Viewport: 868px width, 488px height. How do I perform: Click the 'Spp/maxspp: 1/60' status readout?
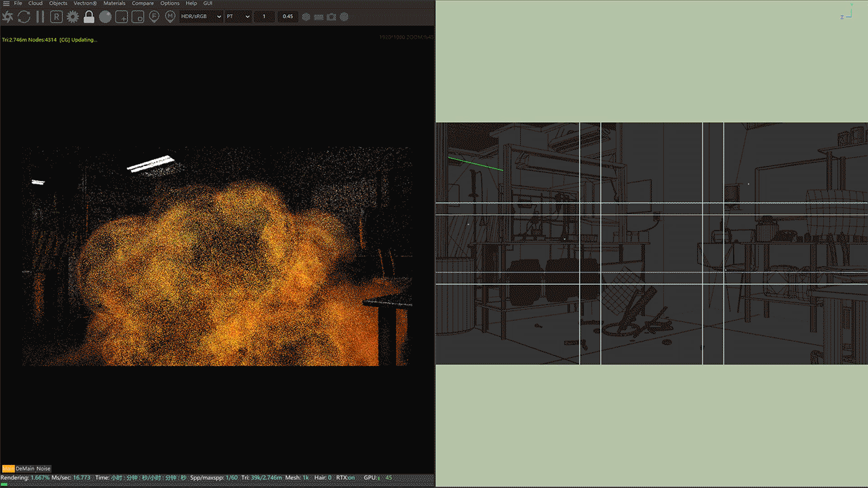click(x=214, y=478)
